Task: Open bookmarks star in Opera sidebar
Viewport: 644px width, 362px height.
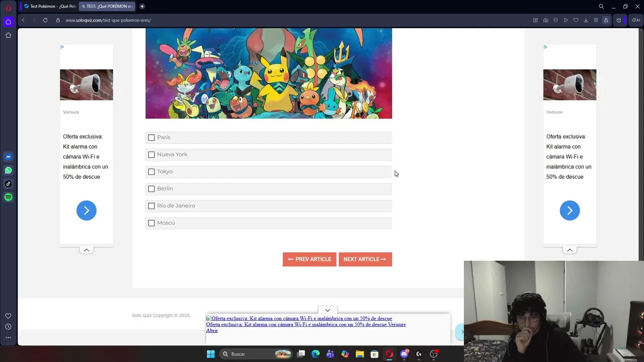Action: coord(8,35)
